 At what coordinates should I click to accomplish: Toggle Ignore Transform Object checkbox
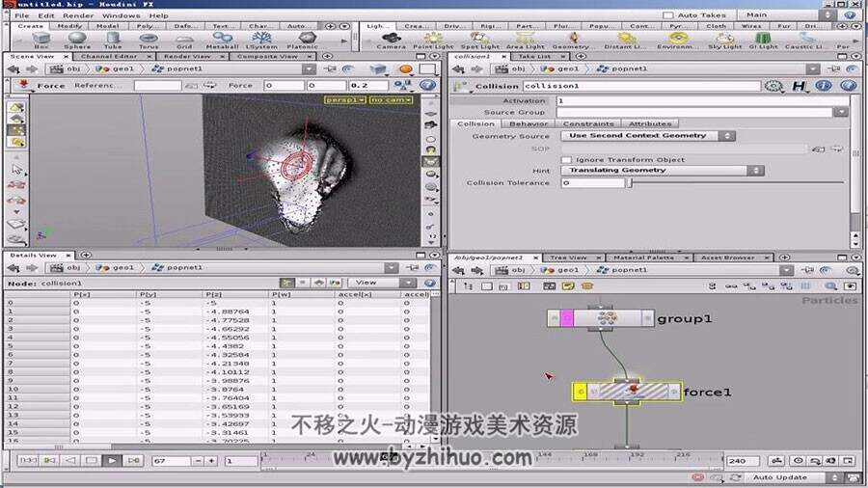(x=566, y=159)
